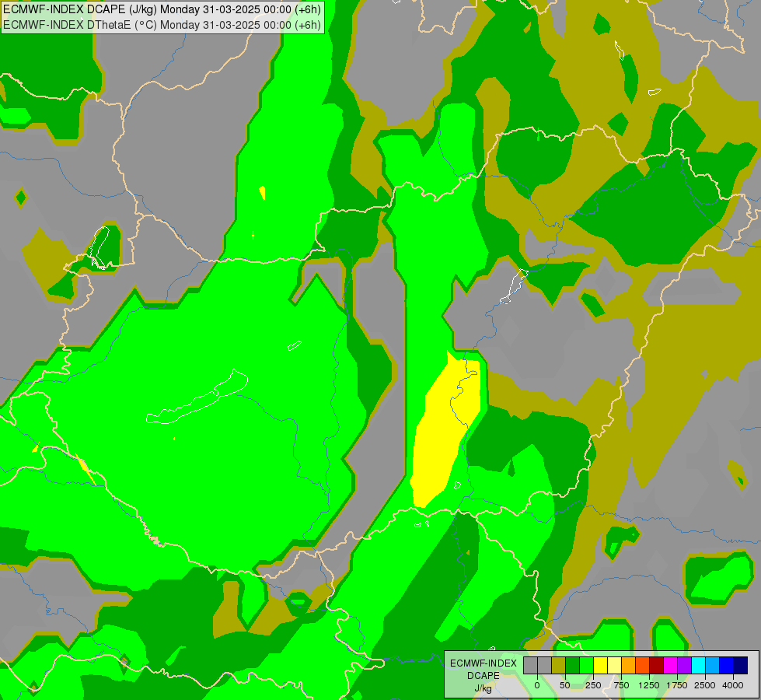This screenshot has height=700, width=761.
Task: Click the long white lake outline
Action: (197, 397)
